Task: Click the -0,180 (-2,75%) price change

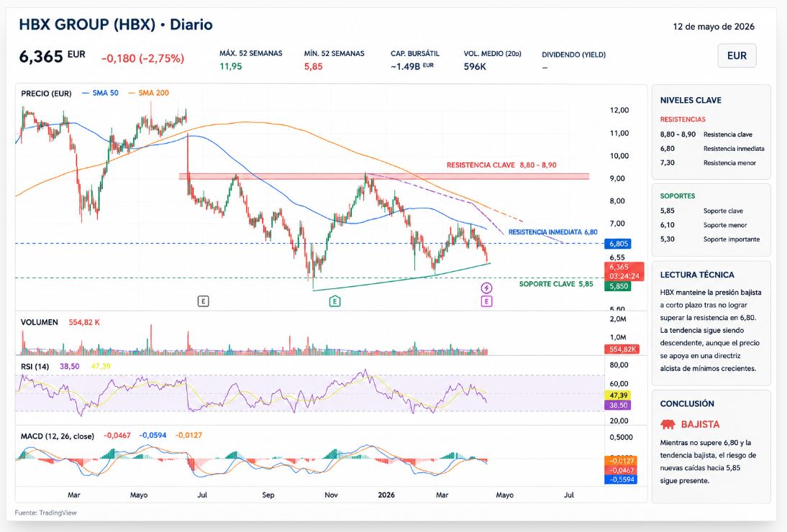Action: [x=142, y=58]
